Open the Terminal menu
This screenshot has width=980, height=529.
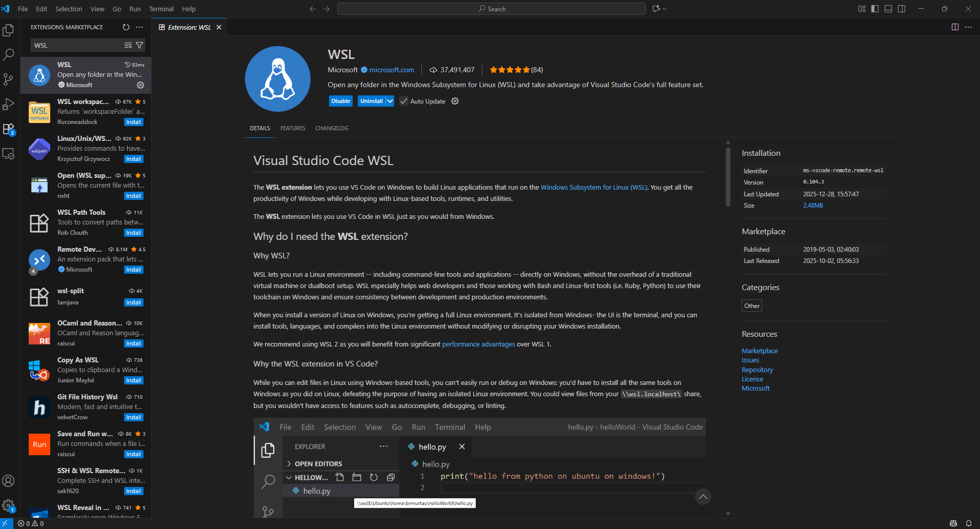[161, 9]
